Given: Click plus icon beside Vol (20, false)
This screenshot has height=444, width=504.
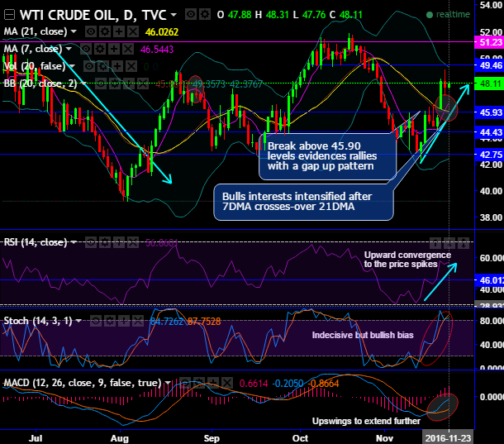Looking at the screenshot, I should pyautogui.click(x=117, y=66).
